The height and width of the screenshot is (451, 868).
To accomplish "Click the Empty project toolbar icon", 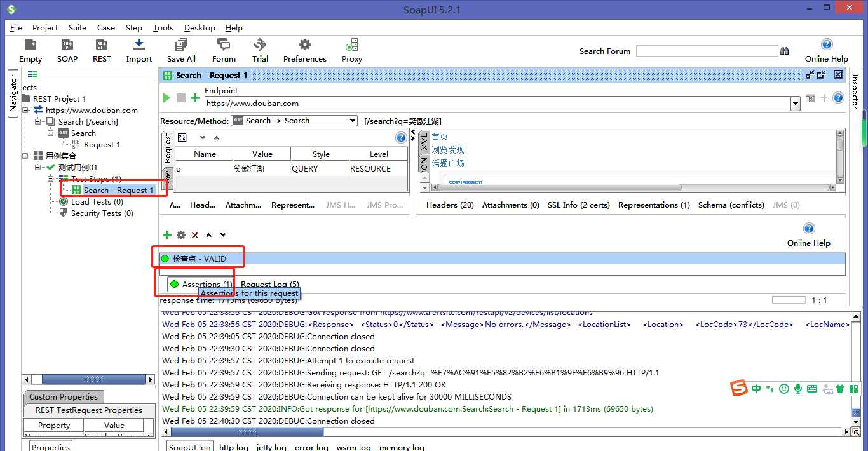I will point(30,45).
